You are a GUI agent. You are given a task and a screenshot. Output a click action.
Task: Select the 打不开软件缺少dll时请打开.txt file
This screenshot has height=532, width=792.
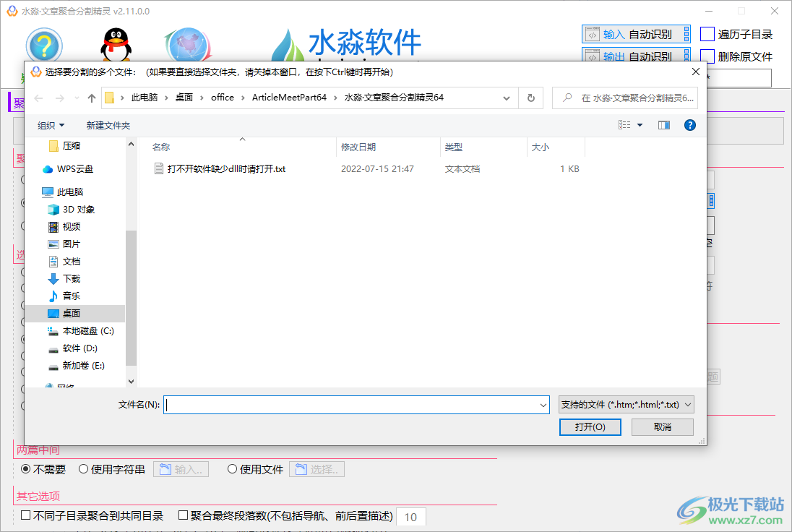tap(226, 168)
